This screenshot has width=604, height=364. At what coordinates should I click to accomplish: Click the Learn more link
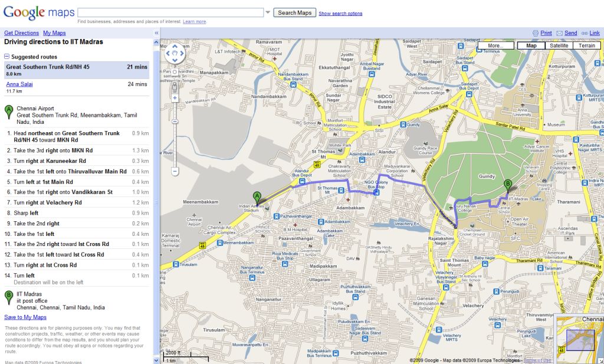(195, 22)
